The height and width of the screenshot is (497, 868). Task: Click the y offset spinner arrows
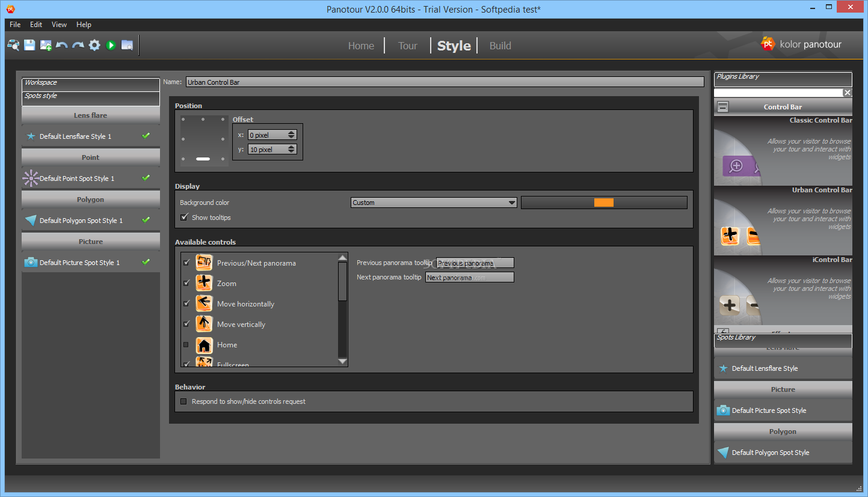[292, 149]
